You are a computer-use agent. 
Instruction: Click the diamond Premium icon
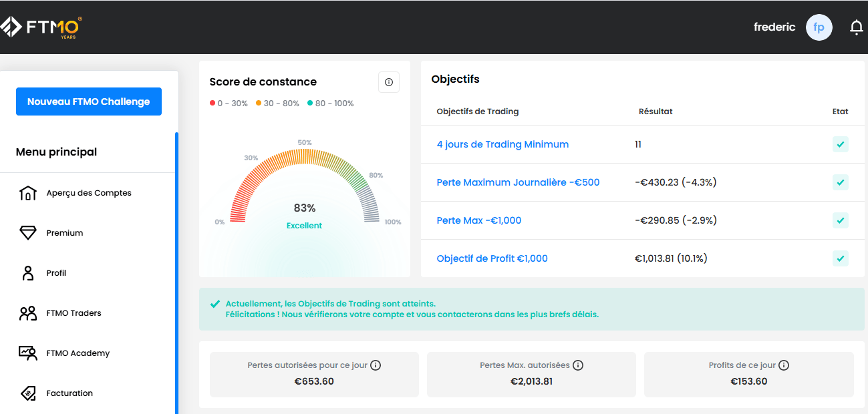(28, 233)
